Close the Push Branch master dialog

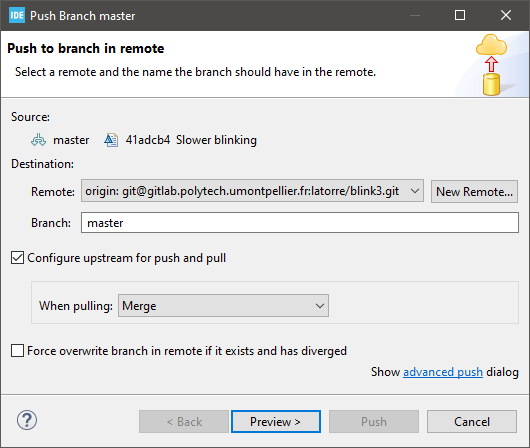tap(506, 15)
